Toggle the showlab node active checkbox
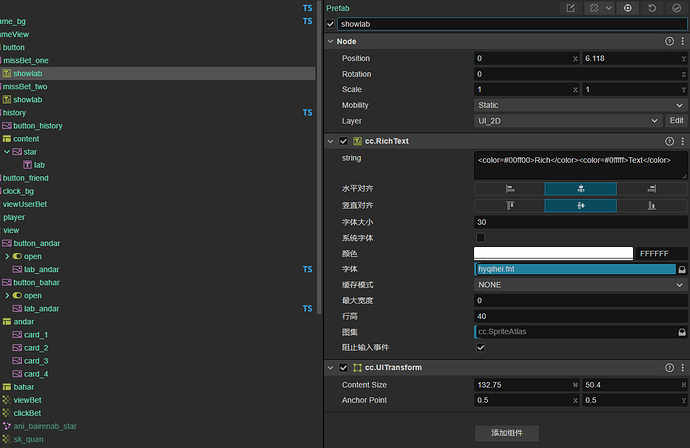 330,24
